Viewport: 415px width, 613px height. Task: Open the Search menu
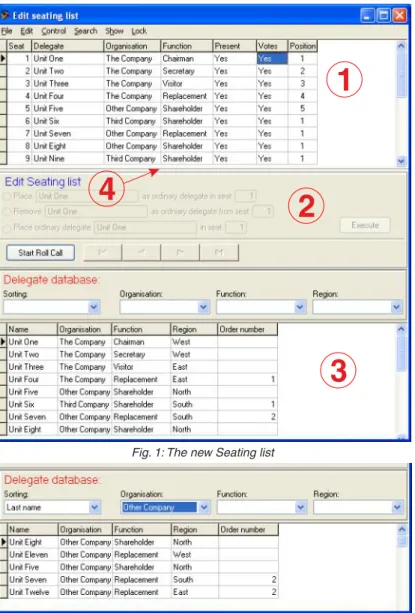coord(86,31)
